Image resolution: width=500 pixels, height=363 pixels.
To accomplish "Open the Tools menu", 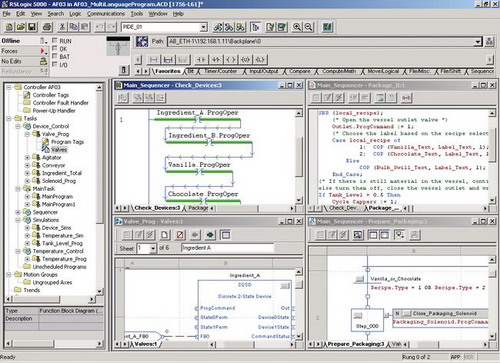I will click(137, 14).
